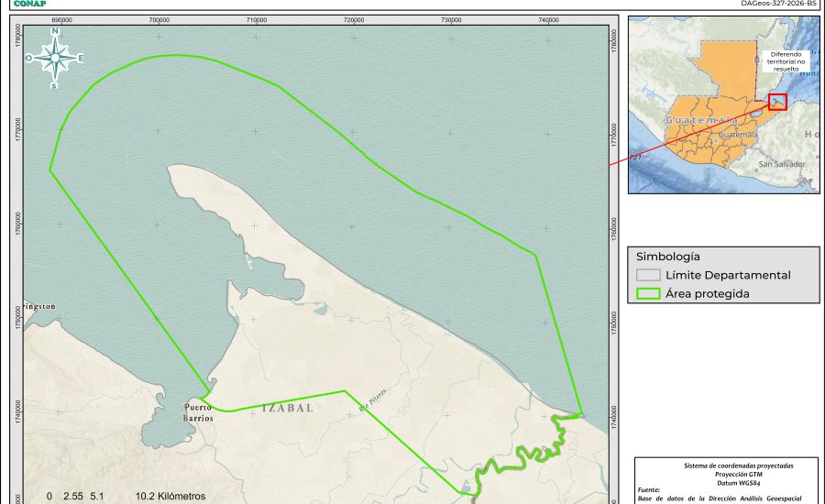The image size is (825, 504).
Task: Click the 740000 easting label on top axis
Action: coord(549,19)
